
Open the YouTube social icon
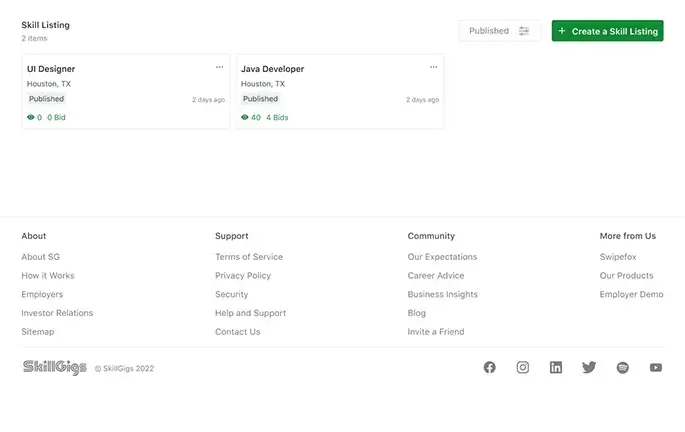tap(656, 368)
